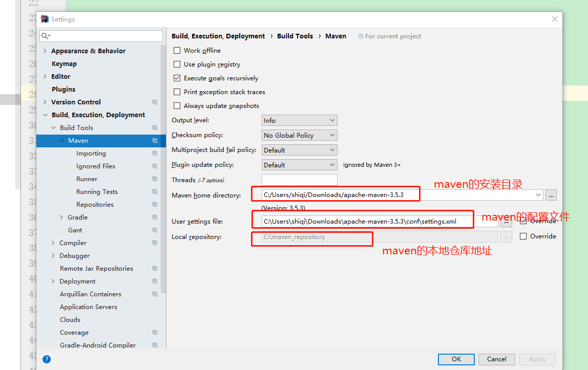Close the Settings dialog

point(555,19)
